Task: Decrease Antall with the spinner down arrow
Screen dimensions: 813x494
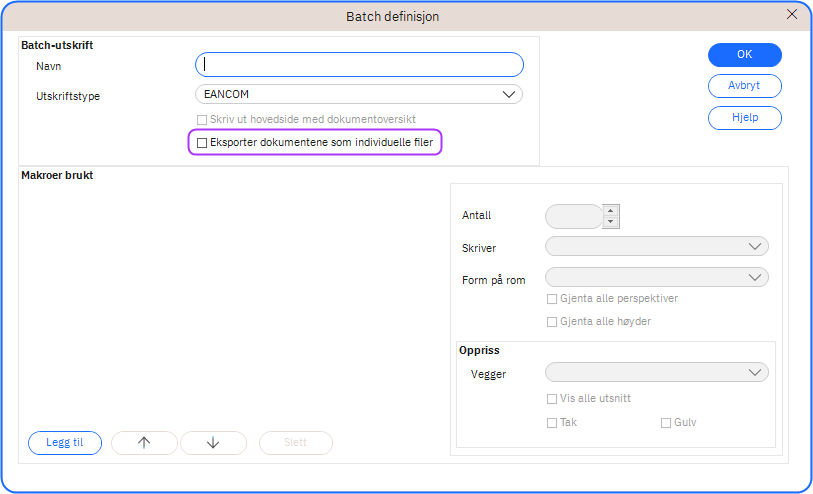Action: coord(612,222)
